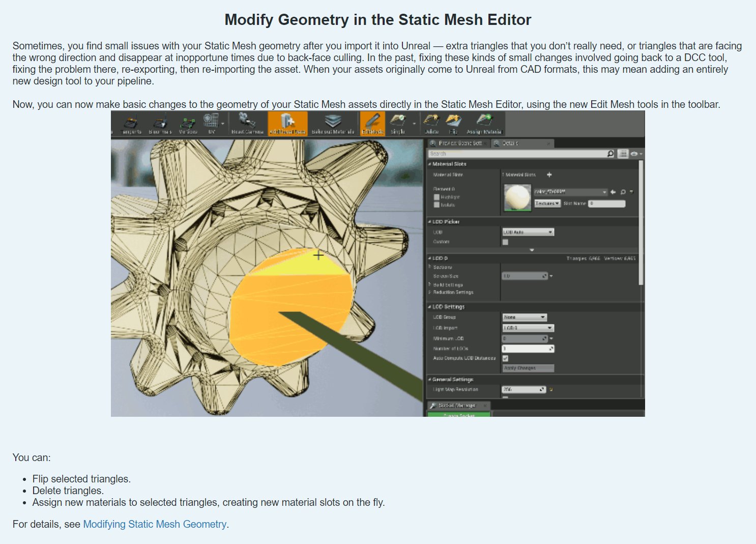This screenshot has height=544, width=756.
Task: Open the Textures dropdown button
Action: click(x=547, y=204)
